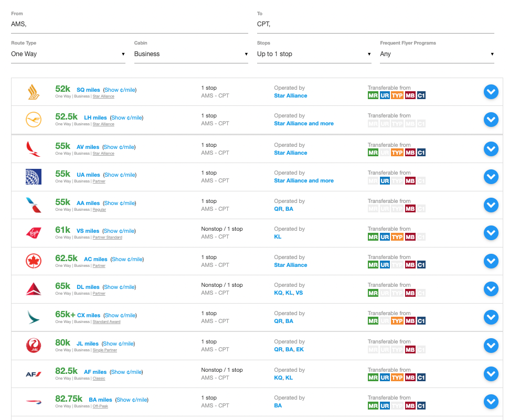Click the Lufthansa crane logo icon
Viewport: 509px width, 420px height.
[x=34, y=120]
